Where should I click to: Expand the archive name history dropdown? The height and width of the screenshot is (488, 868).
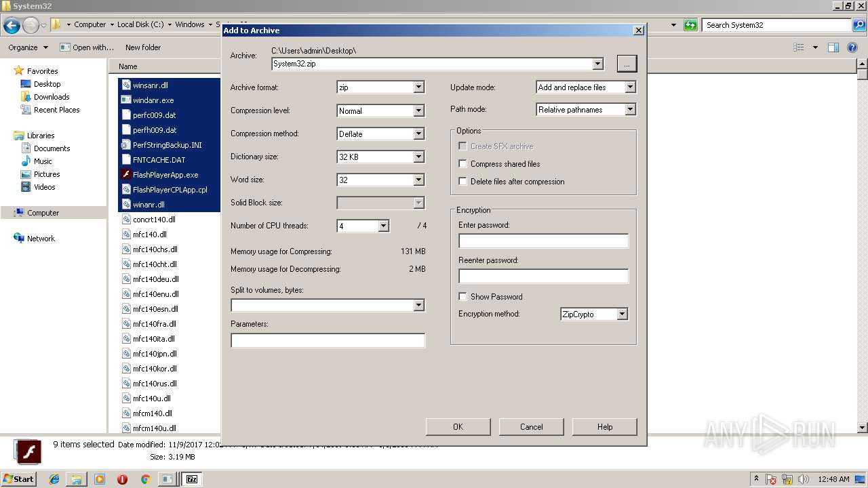click(597, 64)
